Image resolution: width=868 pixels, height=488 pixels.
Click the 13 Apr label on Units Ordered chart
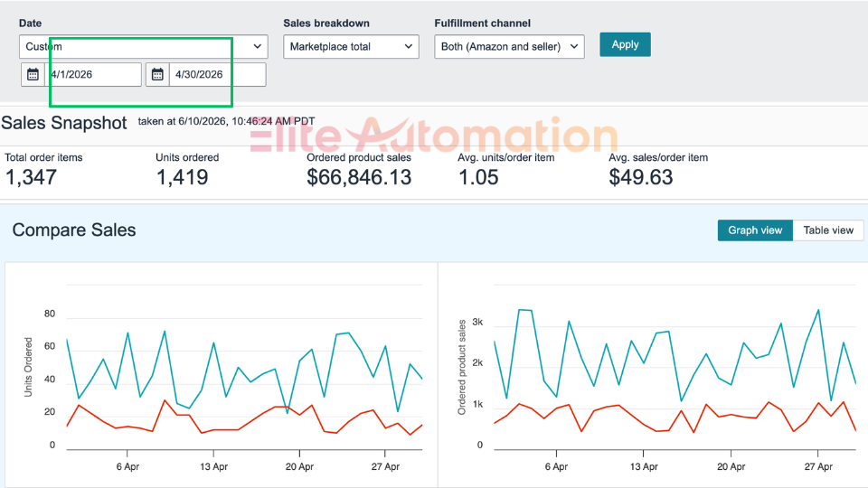tap(213, 466)
